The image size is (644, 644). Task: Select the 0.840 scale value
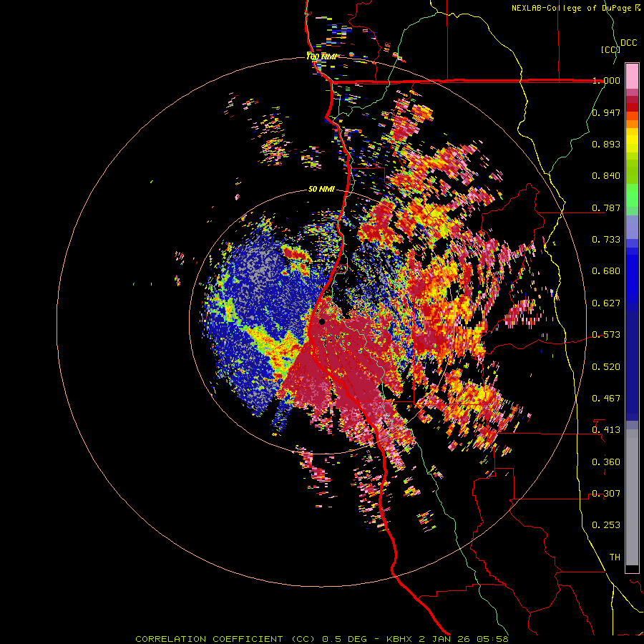pos(606,176)
